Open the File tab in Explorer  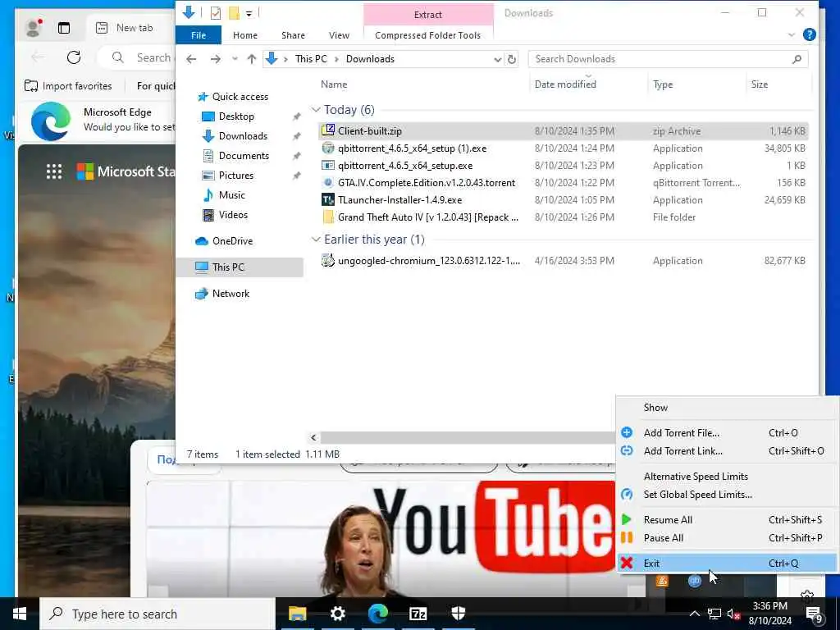[199, 35]
